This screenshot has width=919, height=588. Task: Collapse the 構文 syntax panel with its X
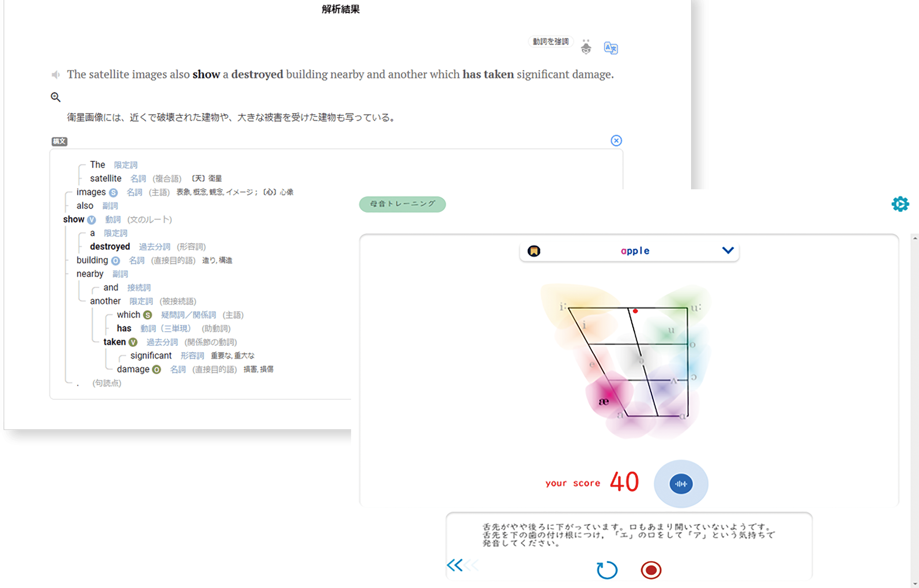click(x=616, y=141)
